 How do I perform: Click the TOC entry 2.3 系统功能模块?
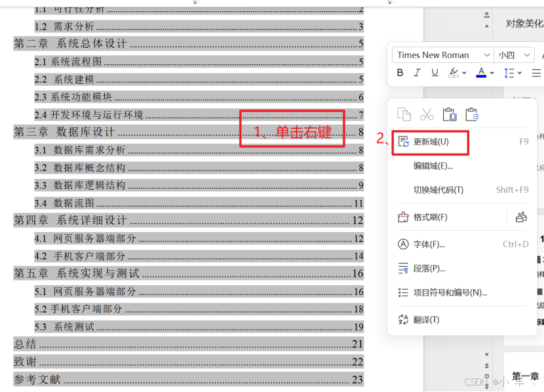click(199, 97)
